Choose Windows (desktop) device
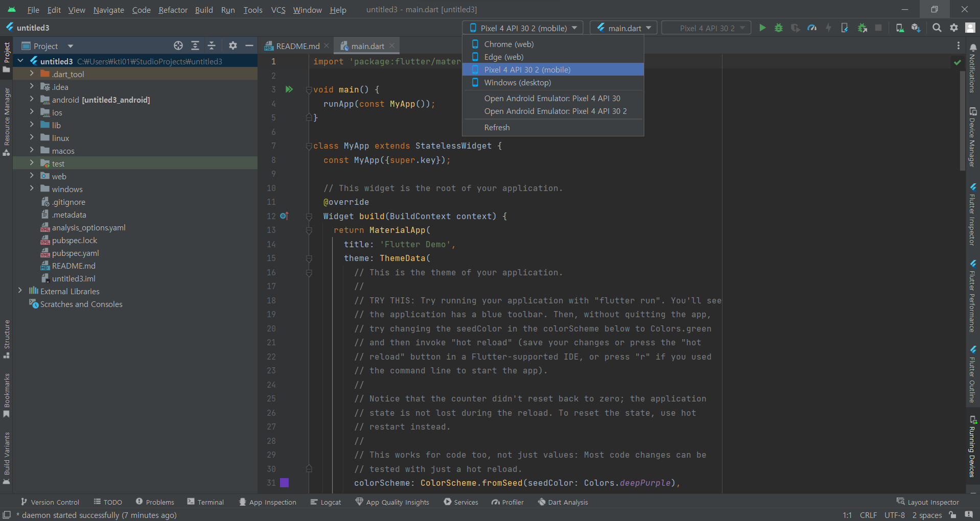 tap(553, 82)
